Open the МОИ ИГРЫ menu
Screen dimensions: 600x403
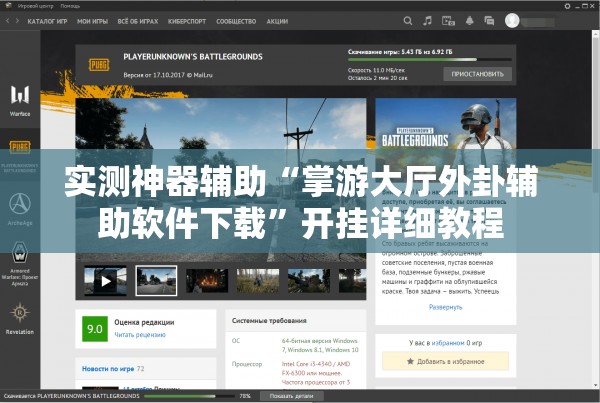pyautogui.click(x=93, y=21)
